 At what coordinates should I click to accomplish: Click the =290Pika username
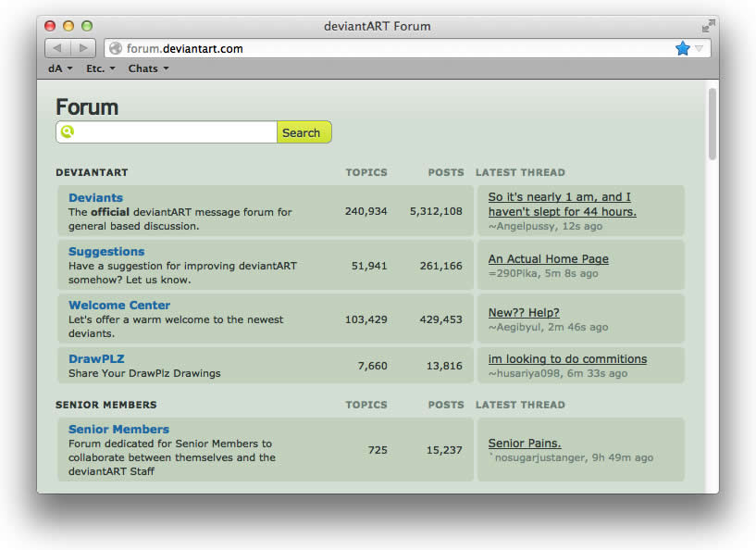(513, 273)
